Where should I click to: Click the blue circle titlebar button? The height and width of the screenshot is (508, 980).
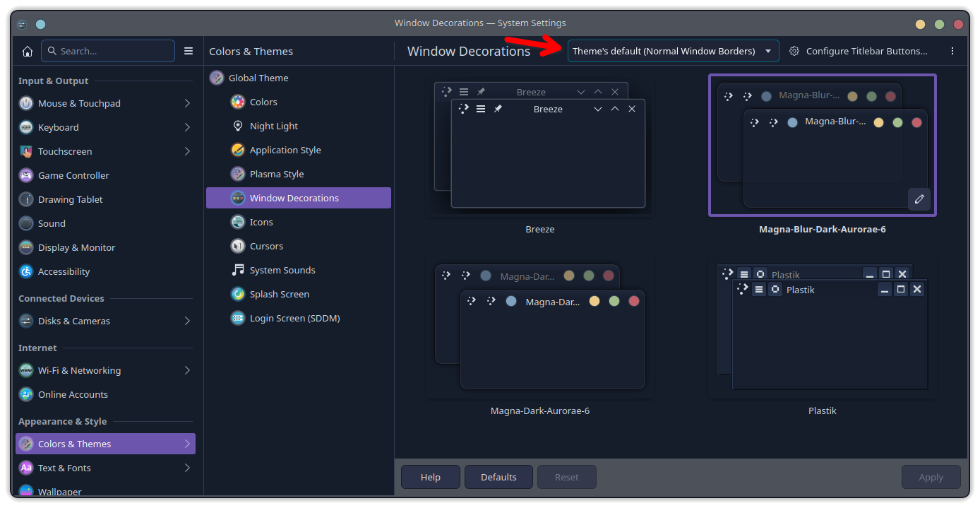point(40,23)
